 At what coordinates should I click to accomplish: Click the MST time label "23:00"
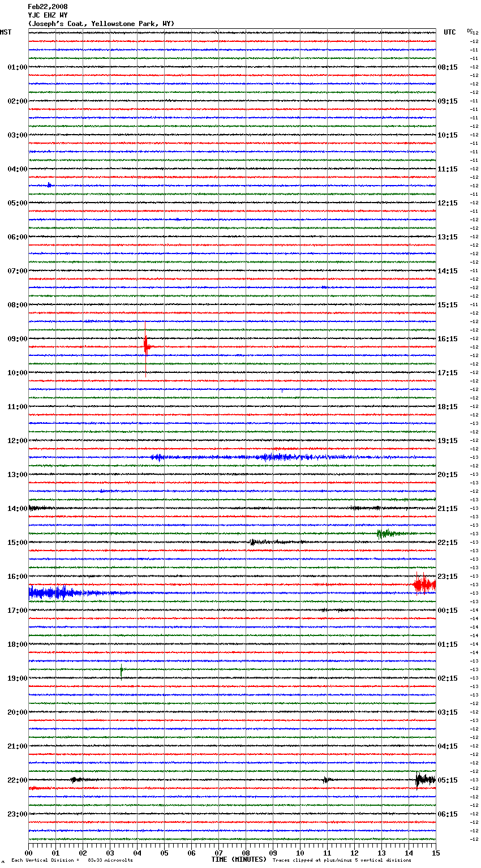[x=18, y=814]
